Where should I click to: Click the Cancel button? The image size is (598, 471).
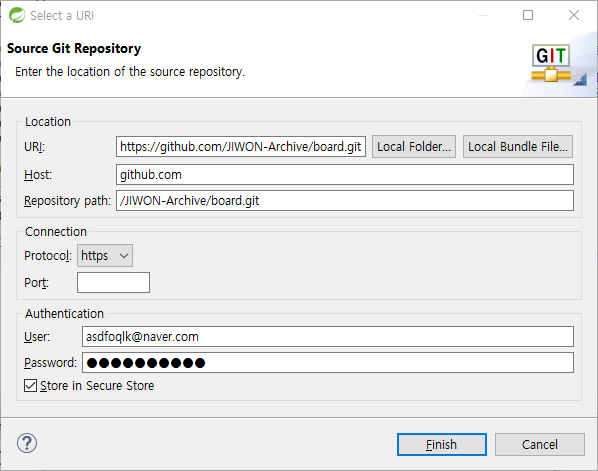pos(540,444)
